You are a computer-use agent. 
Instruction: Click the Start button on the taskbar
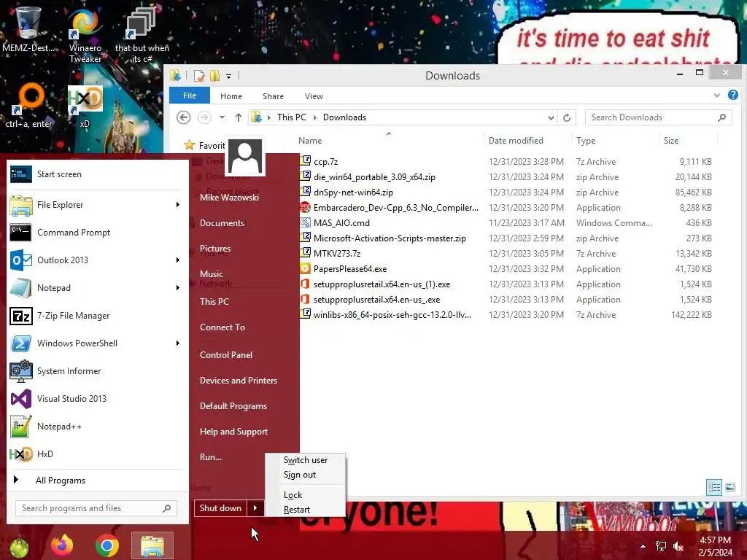[x=19, y=546]
